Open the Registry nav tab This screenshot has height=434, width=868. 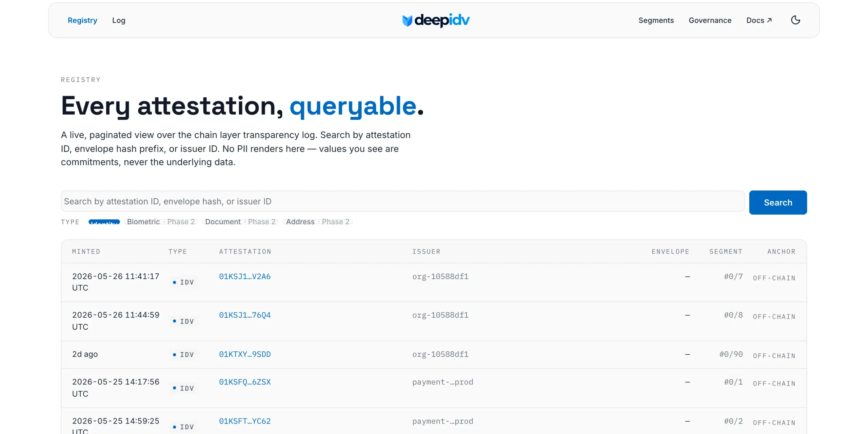82,20
